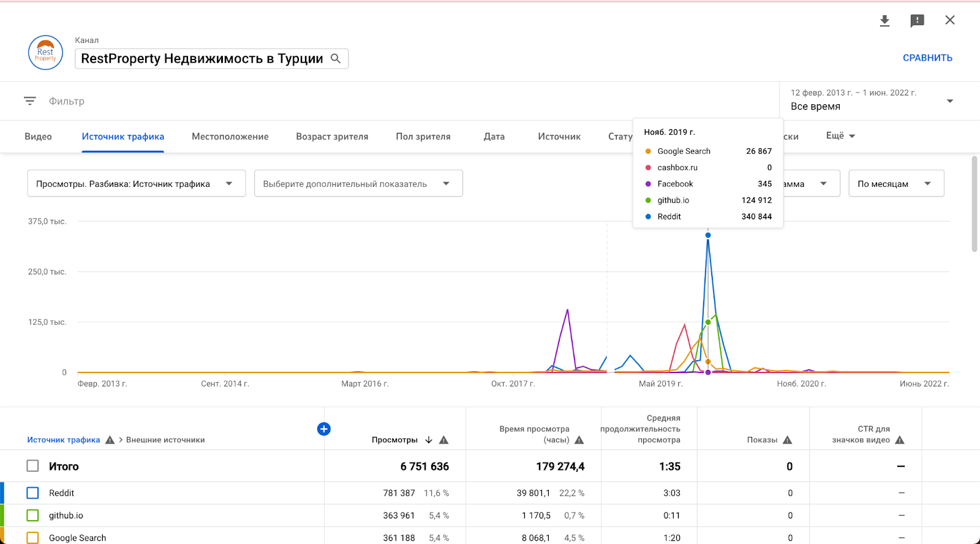Click warning icon beside Источник трафика breadcrumb

pyautogui.click(x=110, y=440)
